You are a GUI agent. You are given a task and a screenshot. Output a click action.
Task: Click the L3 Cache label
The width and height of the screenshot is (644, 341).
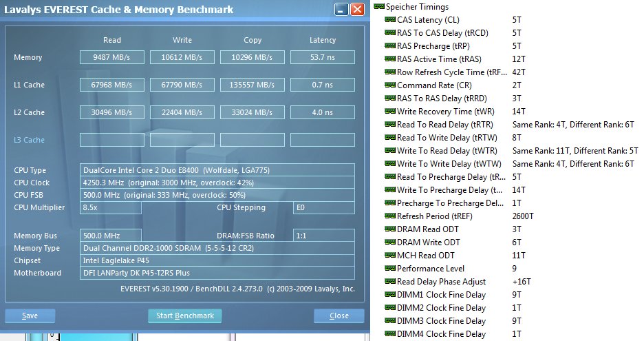tap(29, 140)
